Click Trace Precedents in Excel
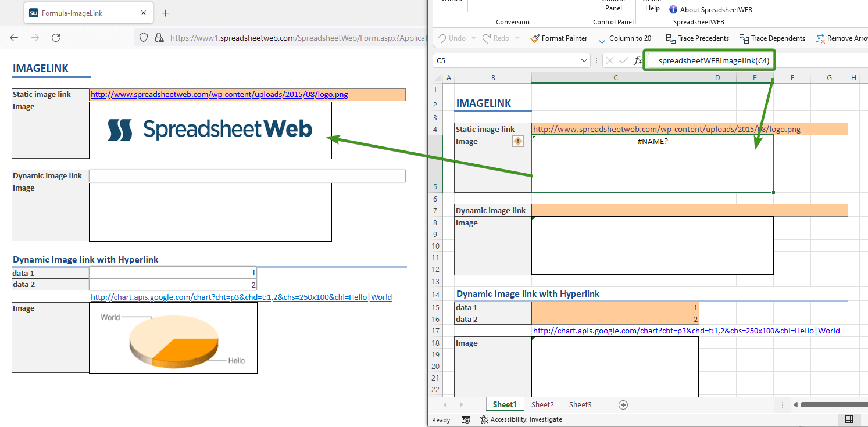The height and width of the screenshot is (427, 868). 697,38
